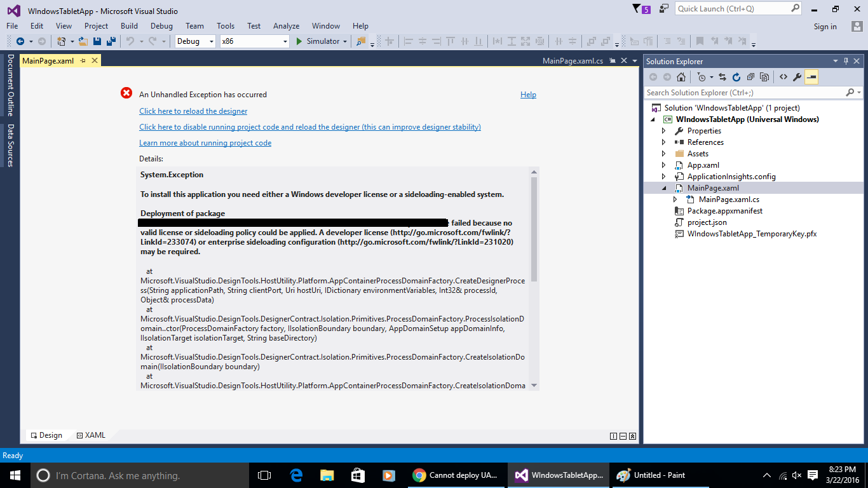Open File Explorer from the taskbar

327,475
